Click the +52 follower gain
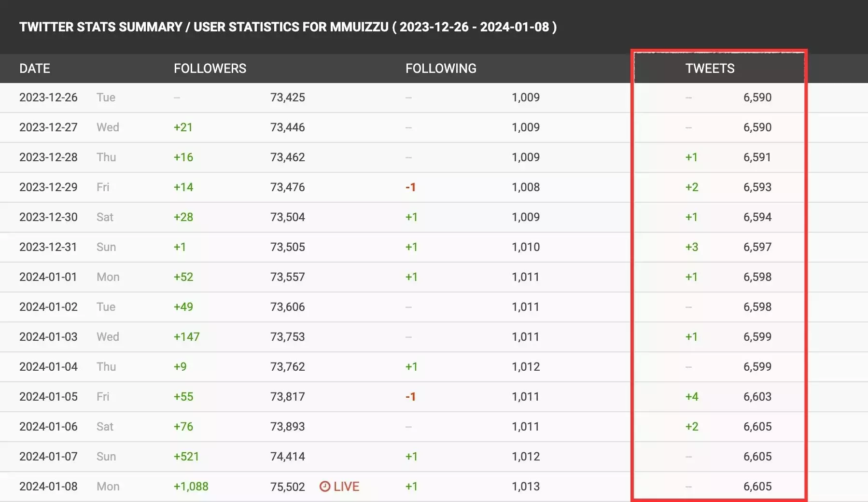The image size is (868, 502). (x=183, y=277)
